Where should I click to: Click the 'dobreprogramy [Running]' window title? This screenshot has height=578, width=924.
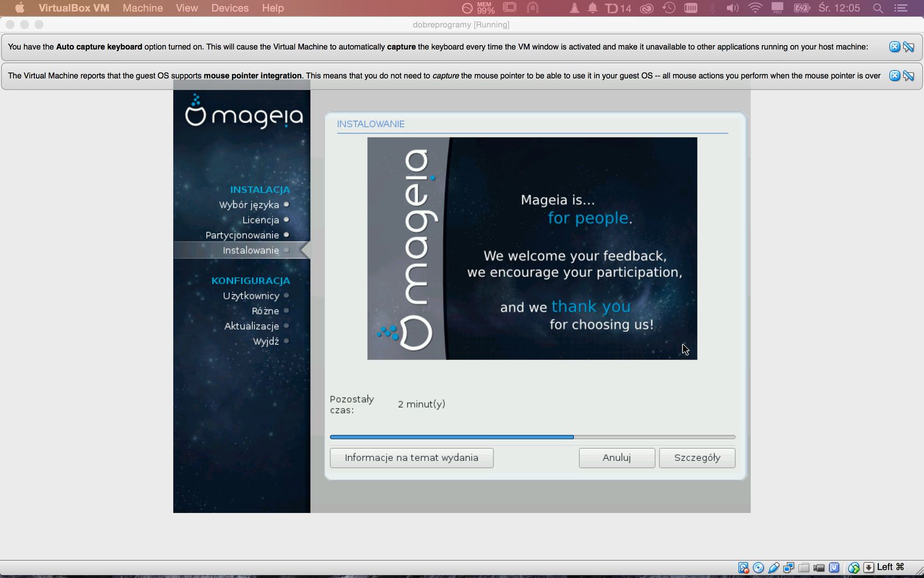(461, 25)
